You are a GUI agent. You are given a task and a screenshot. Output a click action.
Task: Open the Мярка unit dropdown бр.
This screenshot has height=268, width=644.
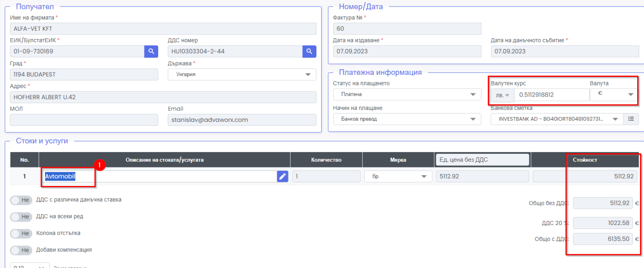coord(398,176)
